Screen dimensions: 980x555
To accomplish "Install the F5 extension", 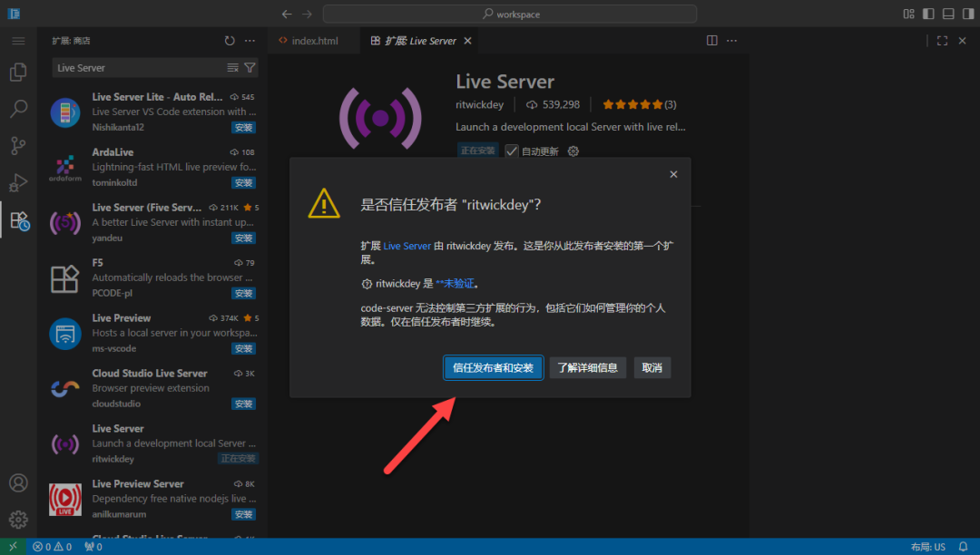I will pyautogui.click(x=243, y=294).
